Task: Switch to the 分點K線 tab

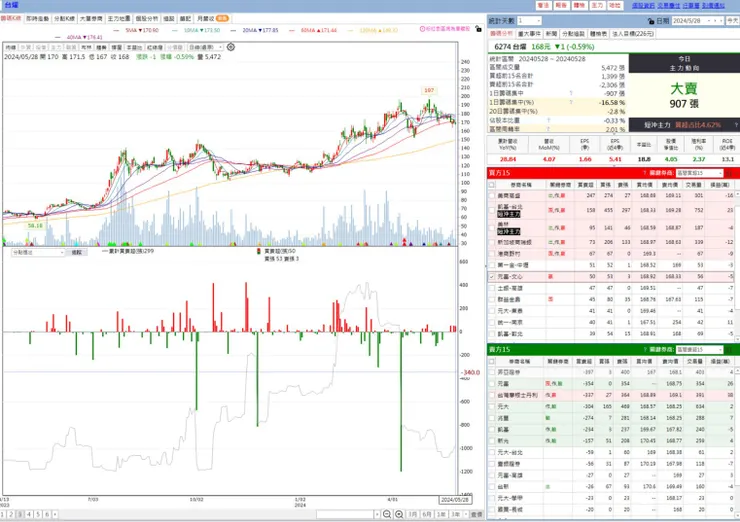Action: tap(64, 18)
